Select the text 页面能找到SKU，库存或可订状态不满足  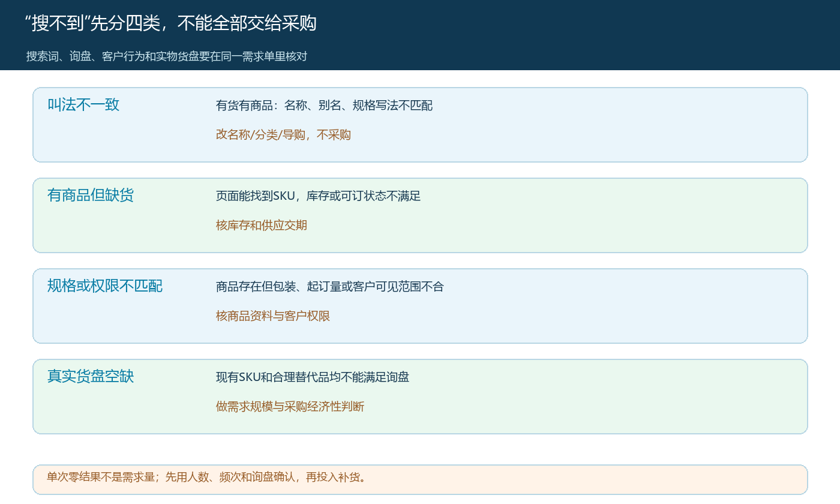tap(319, 196)
